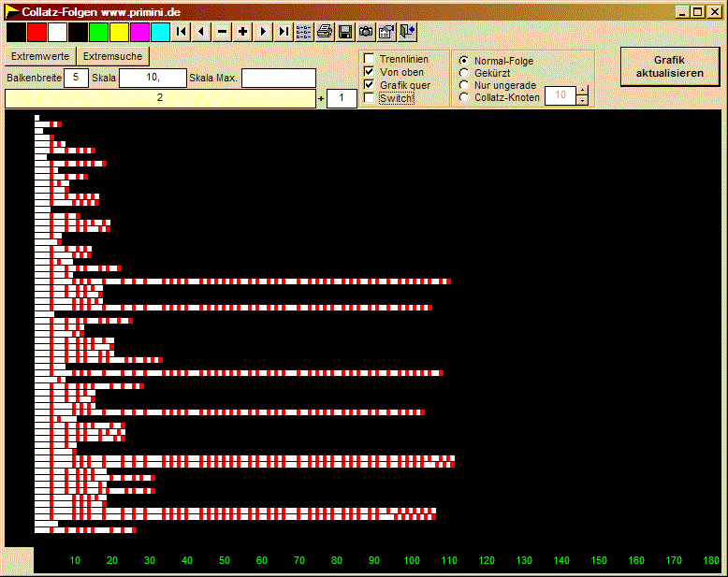Step forward with the right arrow icon

(x=263, y=32)
